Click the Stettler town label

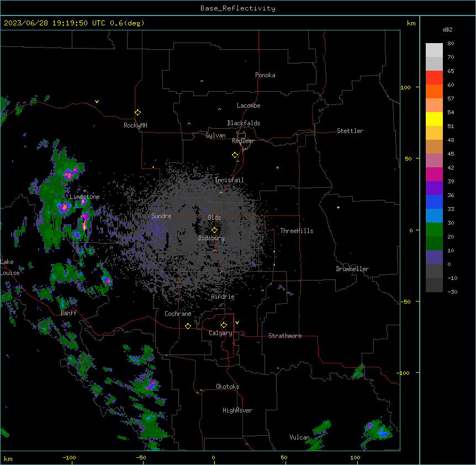point(350,131)
